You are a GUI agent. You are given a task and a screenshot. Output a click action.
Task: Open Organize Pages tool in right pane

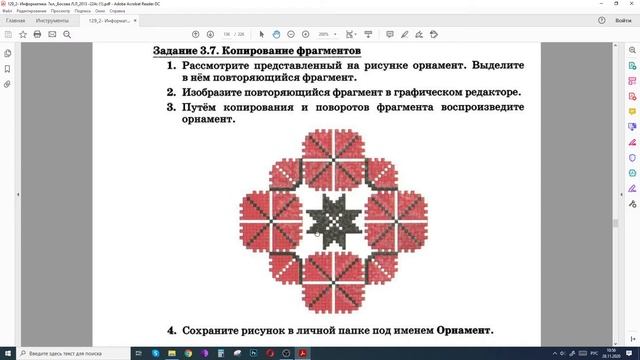[x=632, y=81]
